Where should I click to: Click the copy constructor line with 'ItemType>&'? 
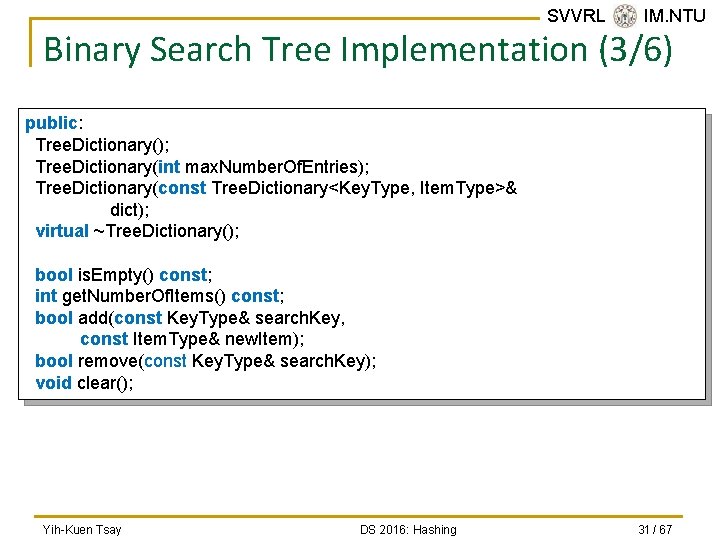276,188
